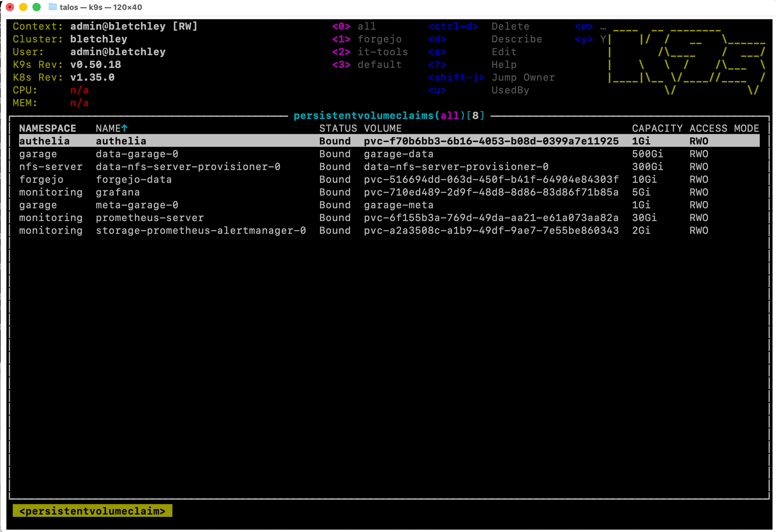Click volume pvc-516694dd-063d-450f-b41f-64904e84303f
Viewport: 776px width, 532px height.
[x=491, y=180]
